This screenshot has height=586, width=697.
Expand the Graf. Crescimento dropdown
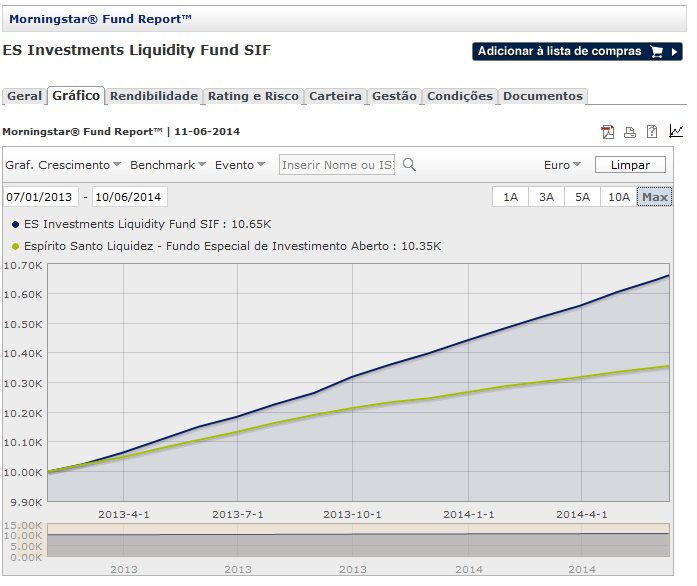tap(63, 165)
